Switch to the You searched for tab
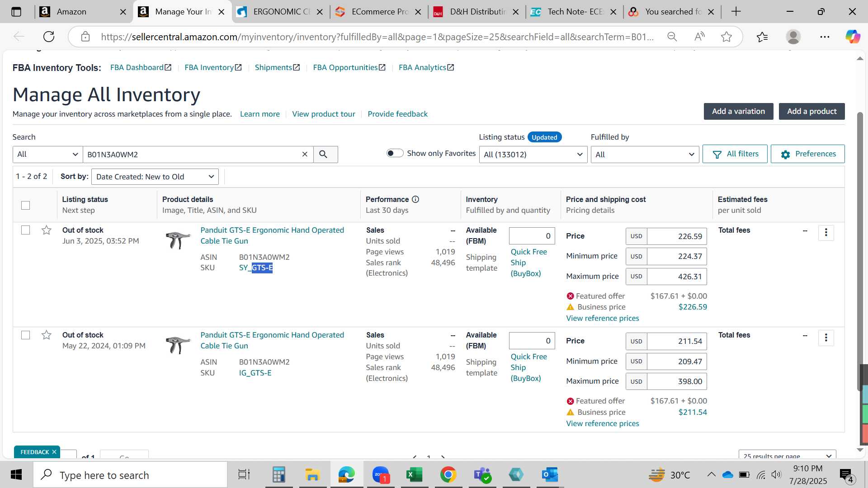 pyautogui.click(x=673, y=12)
